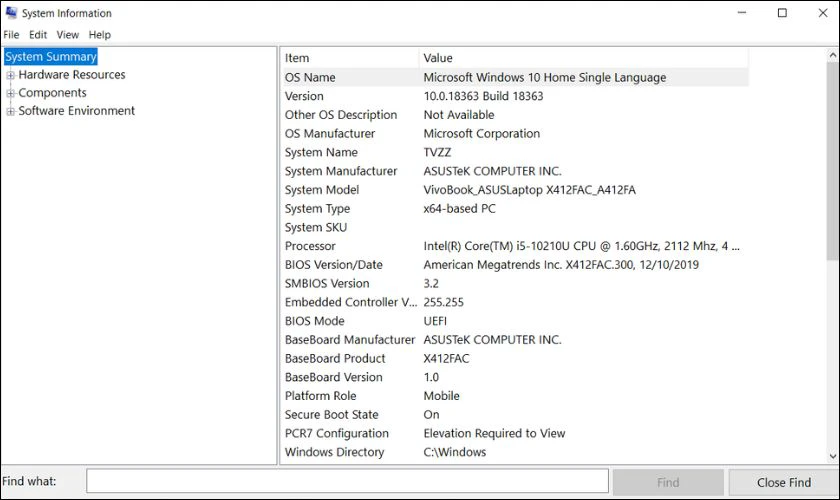Select the System Model item
The height and width of the screenshot is (500, 840).
(322, 190)
